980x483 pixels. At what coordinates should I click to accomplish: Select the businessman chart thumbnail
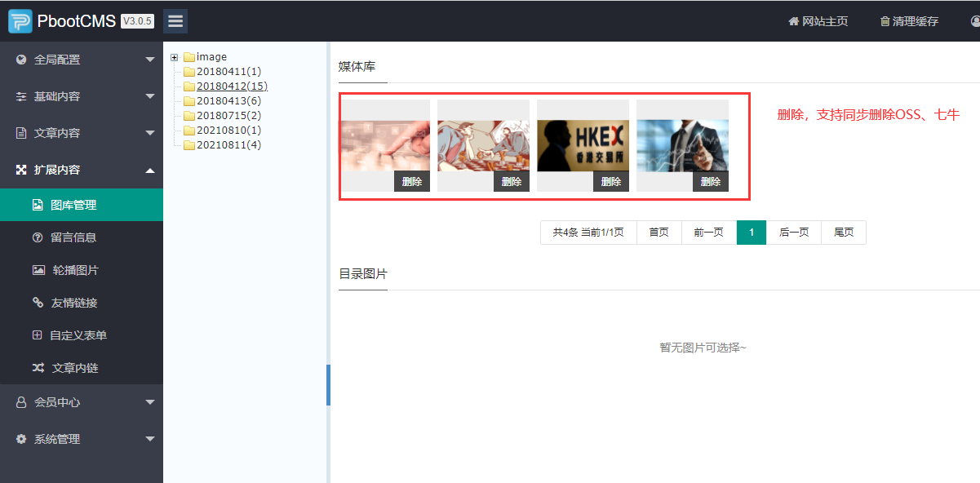click(682, 145)
